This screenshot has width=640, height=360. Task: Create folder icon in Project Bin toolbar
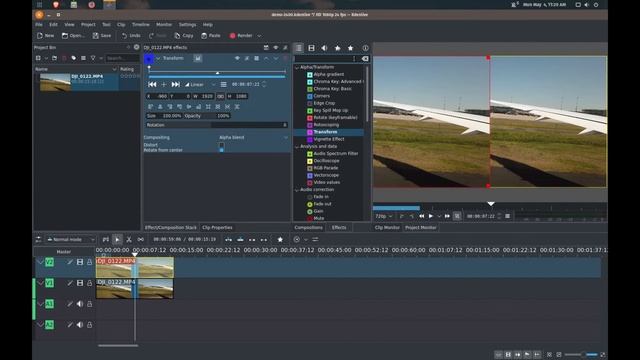coord(54,58)
